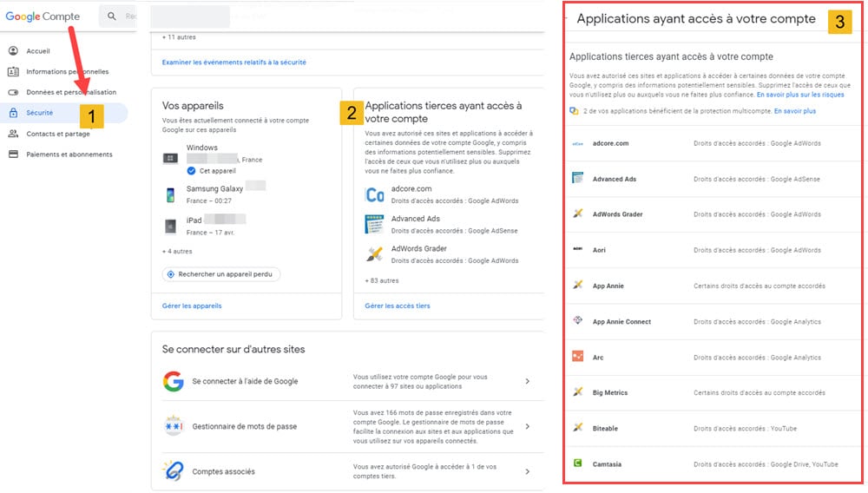Select the Arc app row
Screen dimensions: 868x493
pyautogui.click(x=713, y=357)
